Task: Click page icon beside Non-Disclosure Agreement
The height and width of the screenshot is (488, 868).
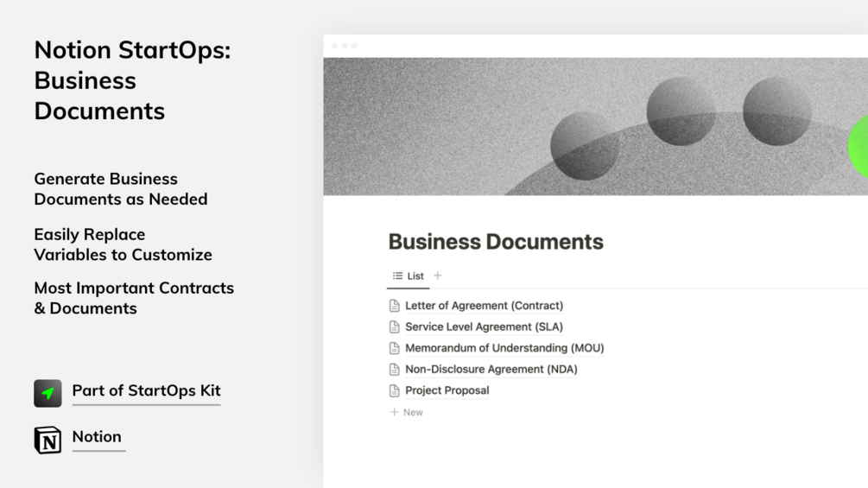Action: 394,369
